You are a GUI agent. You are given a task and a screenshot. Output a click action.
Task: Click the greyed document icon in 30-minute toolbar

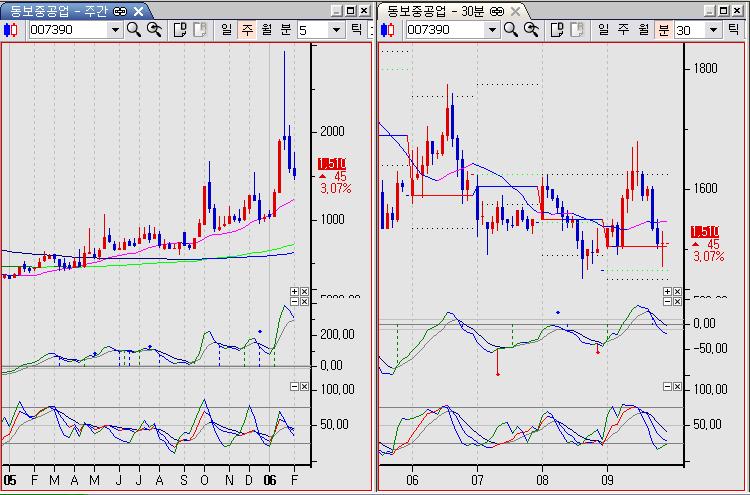point(576,30)
